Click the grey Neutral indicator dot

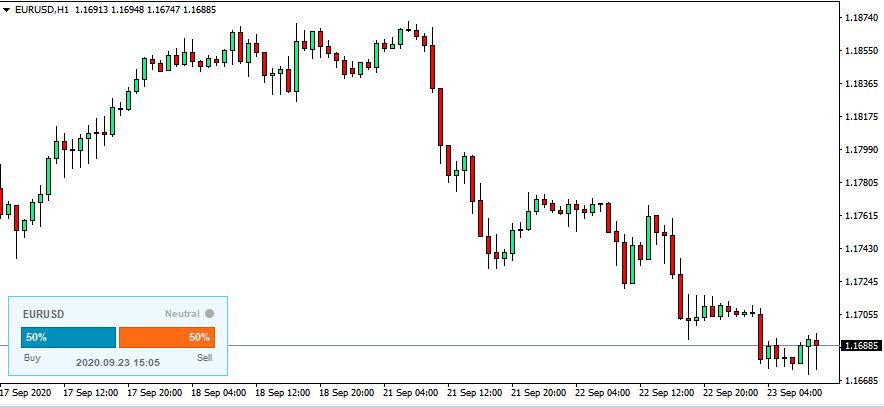tap(210, 313)
